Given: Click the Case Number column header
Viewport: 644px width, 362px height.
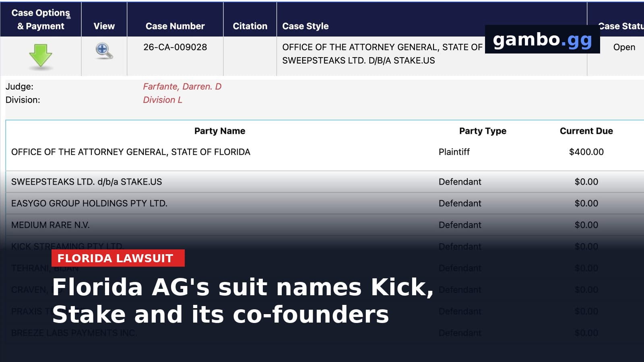Looking at the screenshot, I should click(175, 26).
